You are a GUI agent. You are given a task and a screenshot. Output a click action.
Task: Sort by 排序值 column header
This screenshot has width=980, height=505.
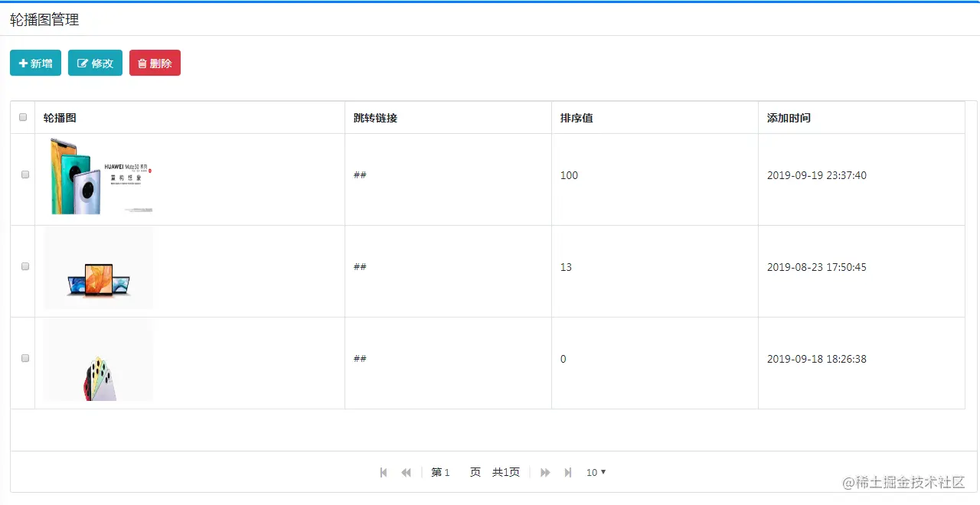pos(655,118)
